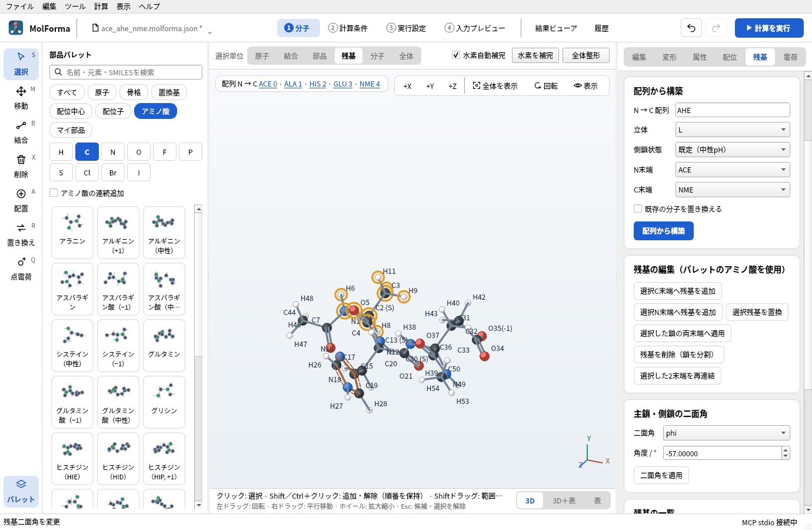The height and width of the screenshot is (530, 812).
Task: Click the 回転 rotate view button
Action: (x=546, y=86)
